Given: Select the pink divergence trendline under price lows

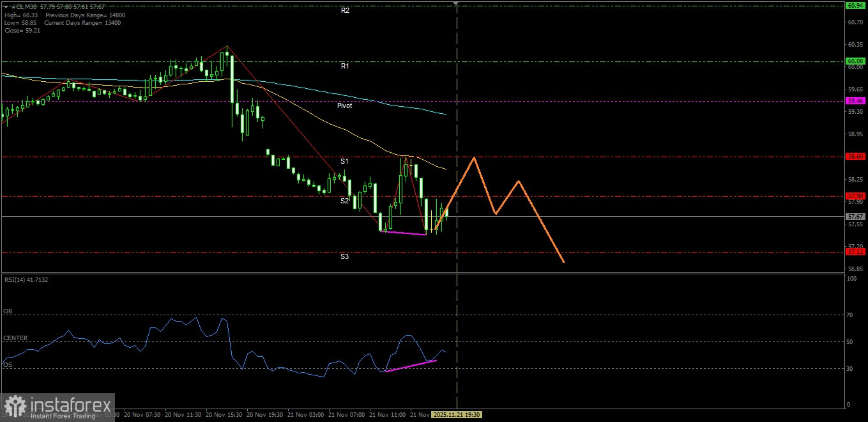Looking at the screenshot, I should point(403,233).
